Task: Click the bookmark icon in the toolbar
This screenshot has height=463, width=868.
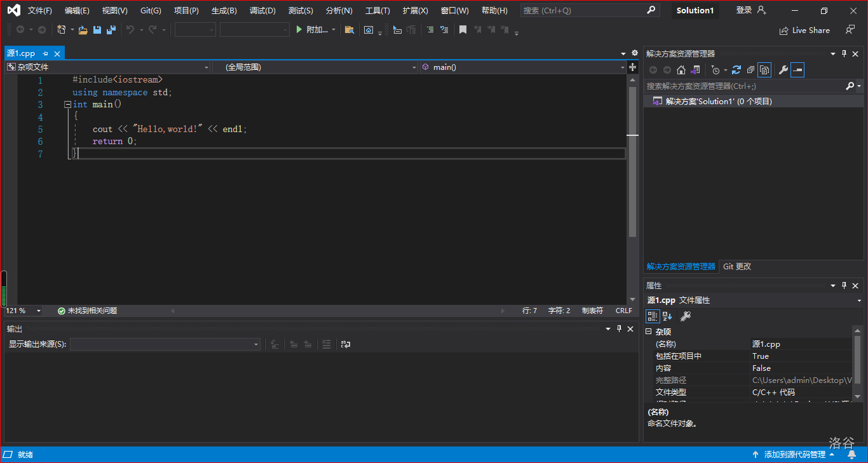Action: [463, 30]
